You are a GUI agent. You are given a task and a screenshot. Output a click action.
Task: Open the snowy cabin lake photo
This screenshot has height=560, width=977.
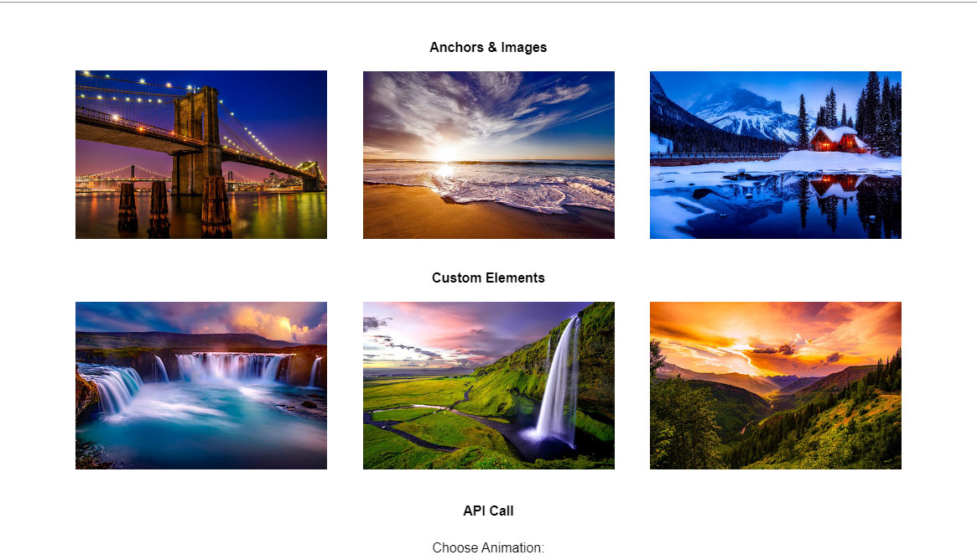(x=775, y=154)
